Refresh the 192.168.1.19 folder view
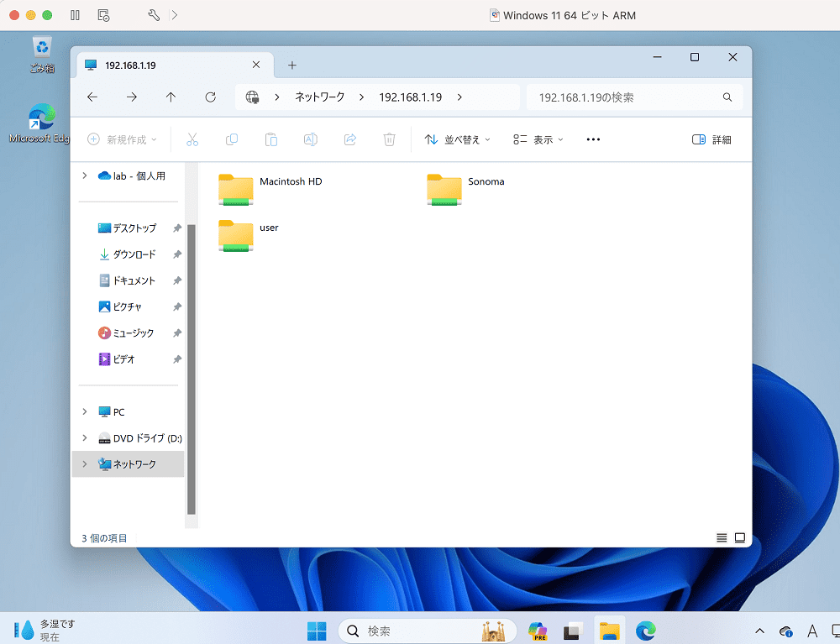 point(211,97)
